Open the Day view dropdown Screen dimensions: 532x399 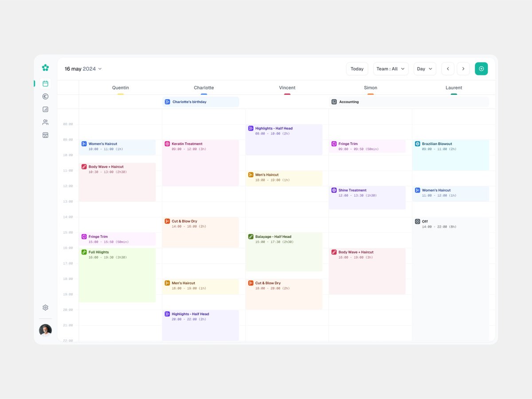[x=425, y=69]
